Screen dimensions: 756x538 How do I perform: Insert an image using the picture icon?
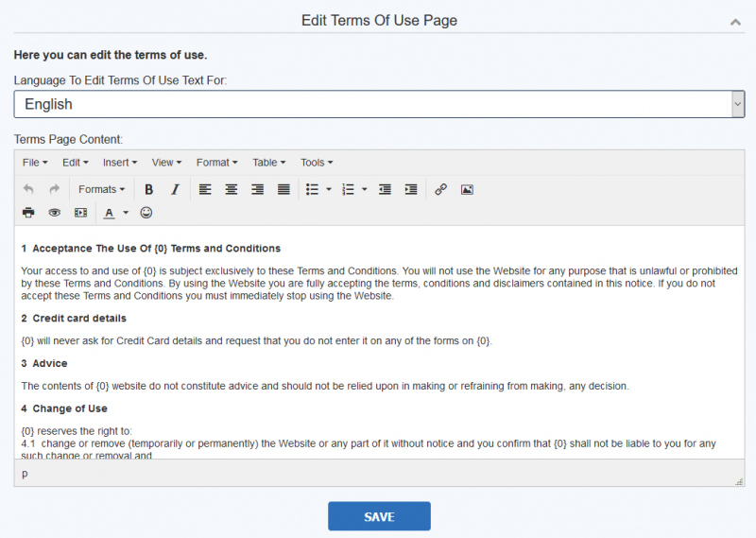click(467, 189)
